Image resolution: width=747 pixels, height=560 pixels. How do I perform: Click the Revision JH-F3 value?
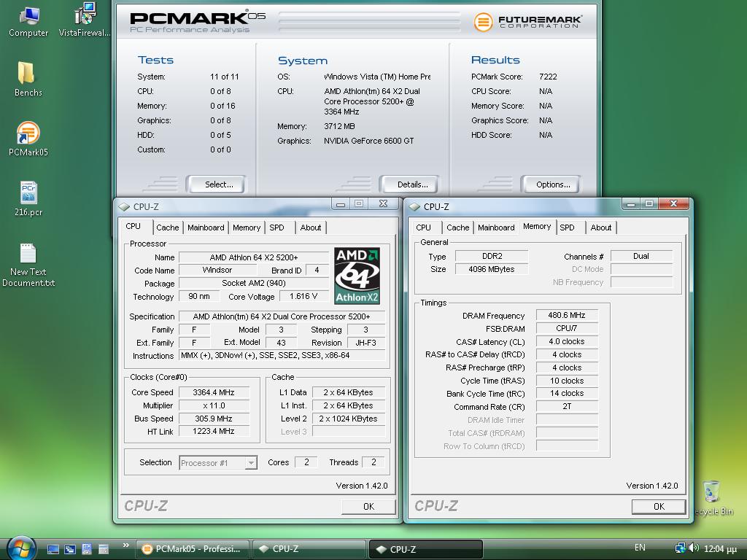366,343
